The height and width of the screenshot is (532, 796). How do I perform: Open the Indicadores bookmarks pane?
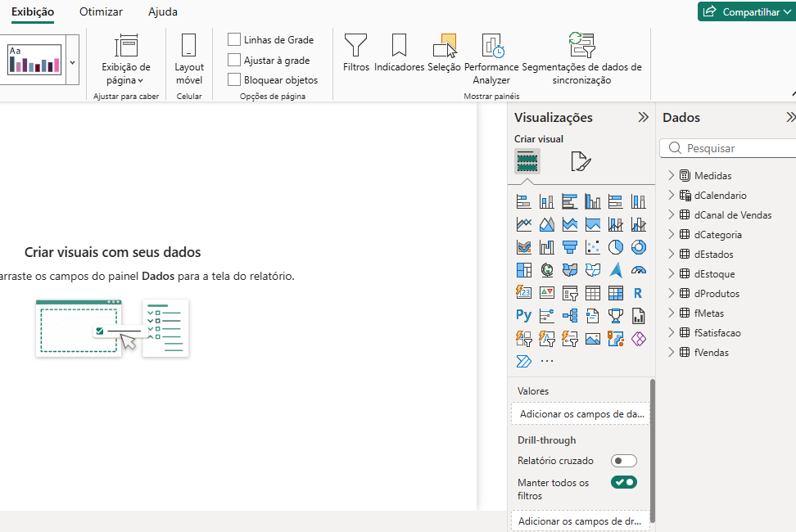tap(399, 52)
